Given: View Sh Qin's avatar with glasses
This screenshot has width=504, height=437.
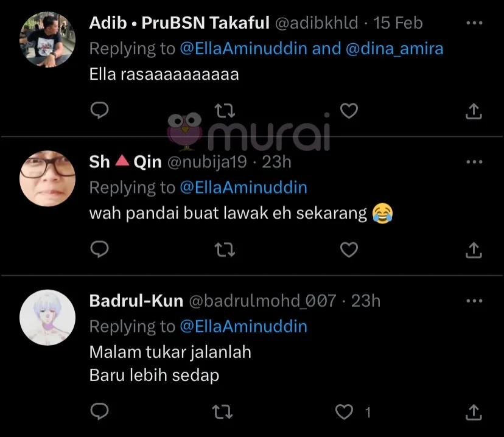Looking at the screenshot, I should coord(47,178).
